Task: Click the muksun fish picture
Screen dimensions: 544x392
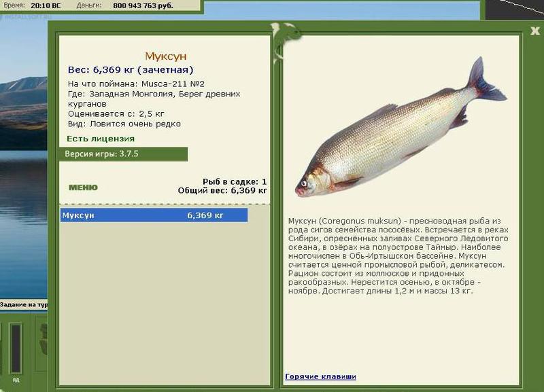Action: [400, 128]
